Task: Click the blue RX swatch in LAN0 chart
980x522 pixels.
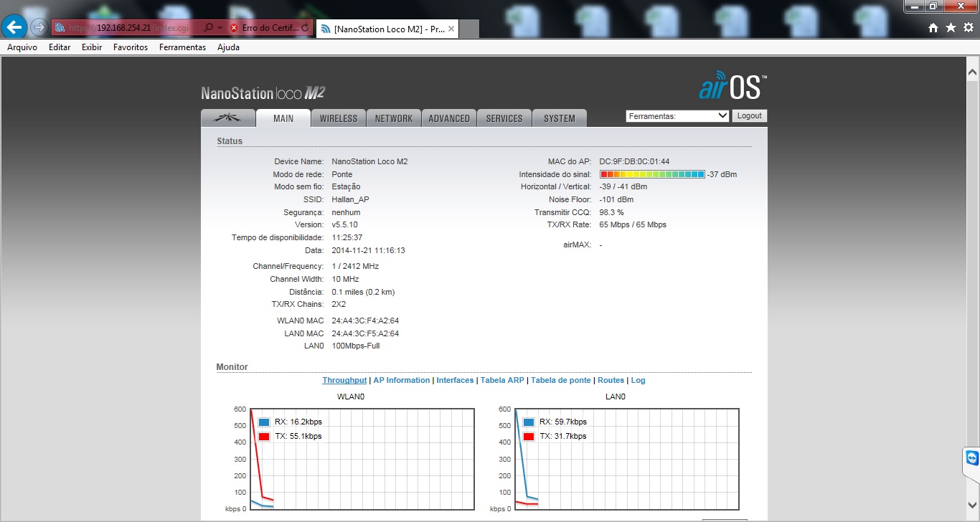Action: [529, 422]
